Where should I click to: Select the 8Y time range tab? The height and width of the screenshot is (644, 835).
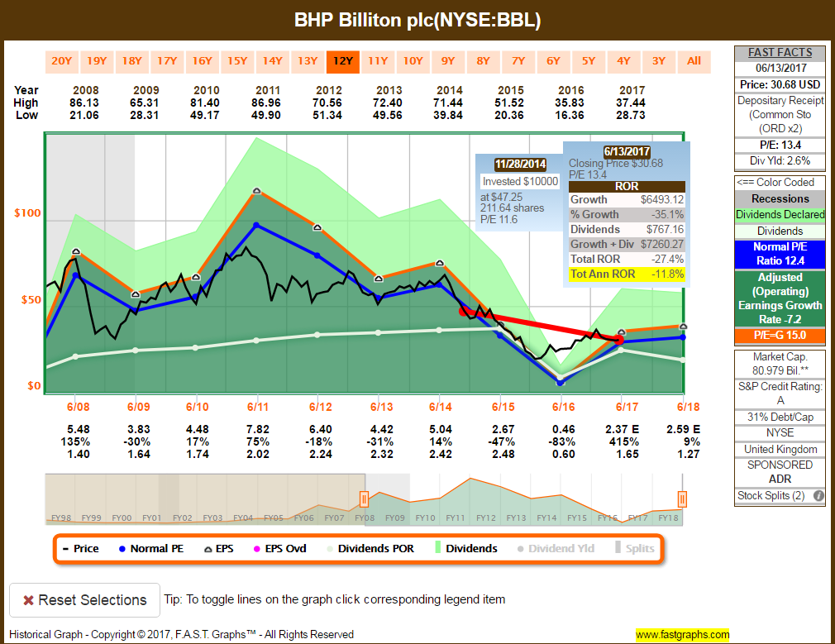[x=484, y=61]
